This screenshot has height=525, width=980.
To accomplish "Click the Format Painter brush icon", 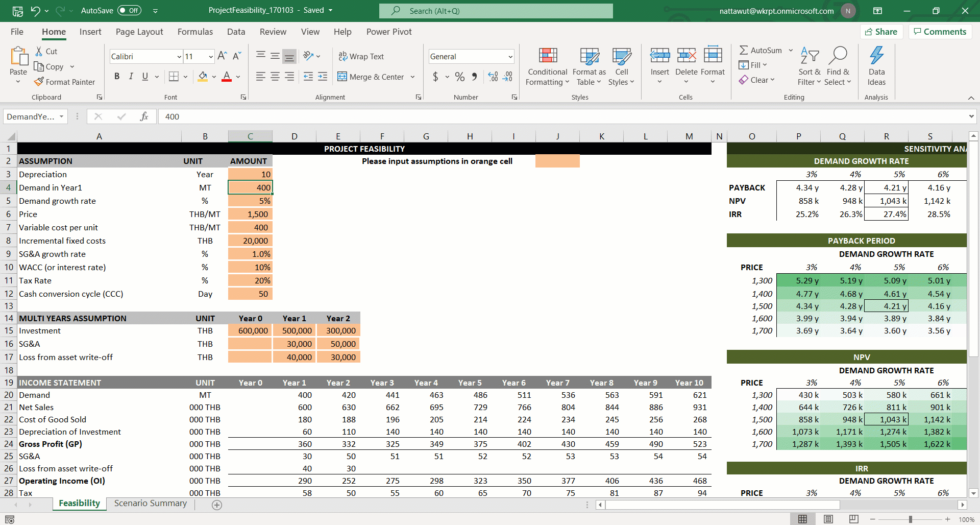I will tap(39, 82).
